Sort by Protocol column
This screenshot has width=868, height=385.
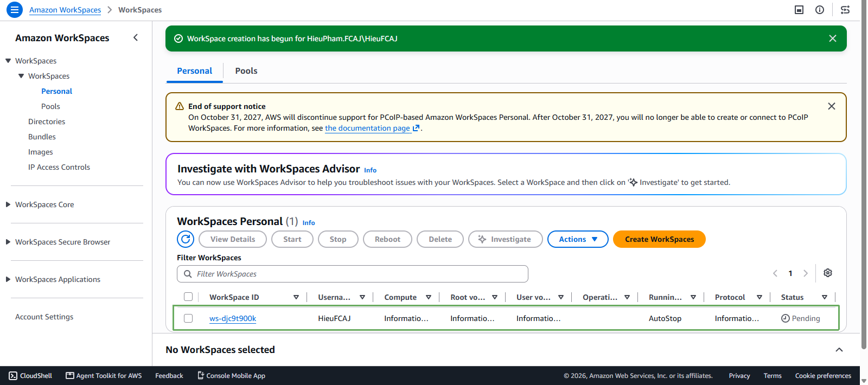click(x=759, y=297)
